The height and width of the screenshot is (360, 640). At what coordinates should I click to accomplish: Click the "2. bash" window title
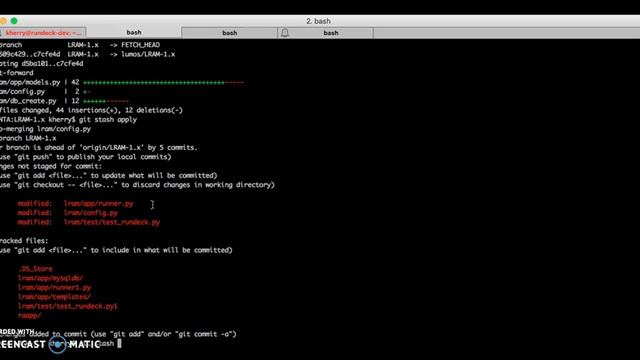pos(318,21)
